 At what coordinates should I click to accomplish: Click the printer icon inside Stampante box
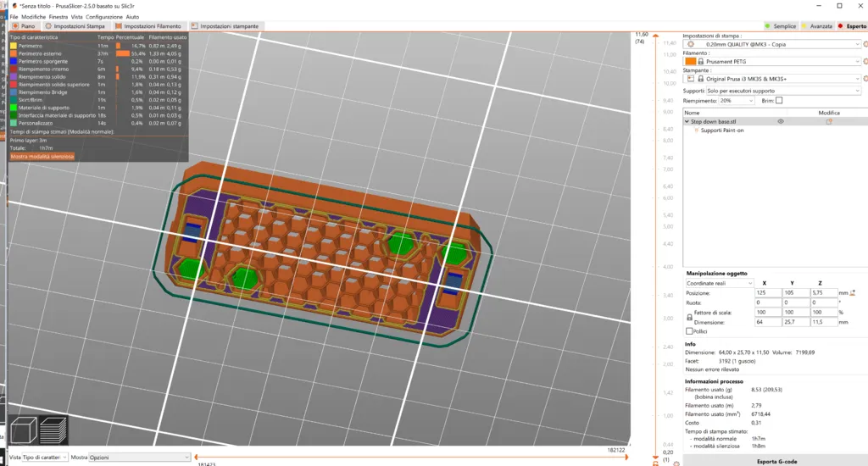[x=690, y=79]
